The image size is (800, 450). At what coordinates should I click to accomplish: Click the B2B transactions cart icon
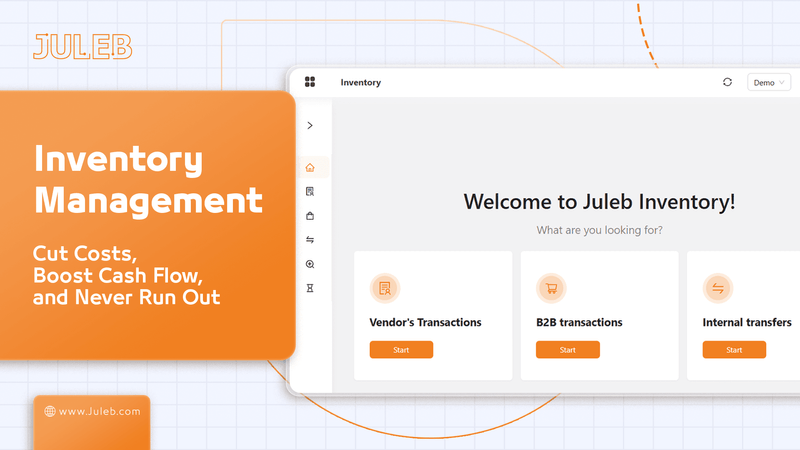[550, 289]
